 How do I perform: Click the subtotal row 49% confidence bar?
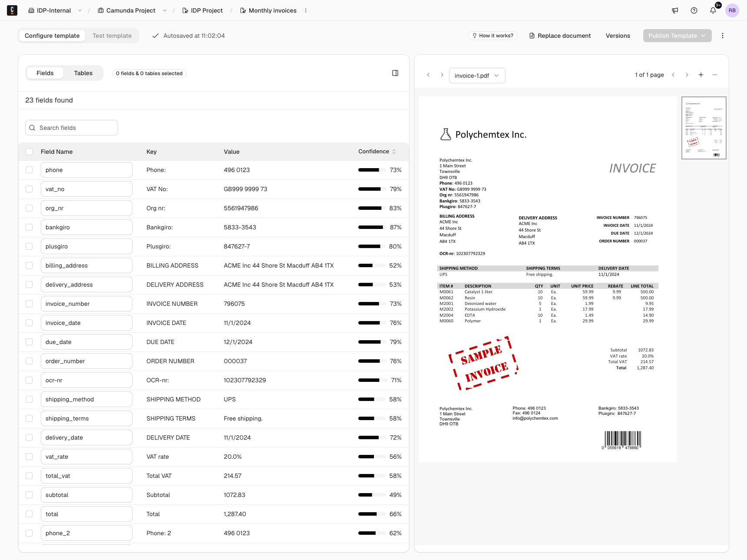pos(372,495)
